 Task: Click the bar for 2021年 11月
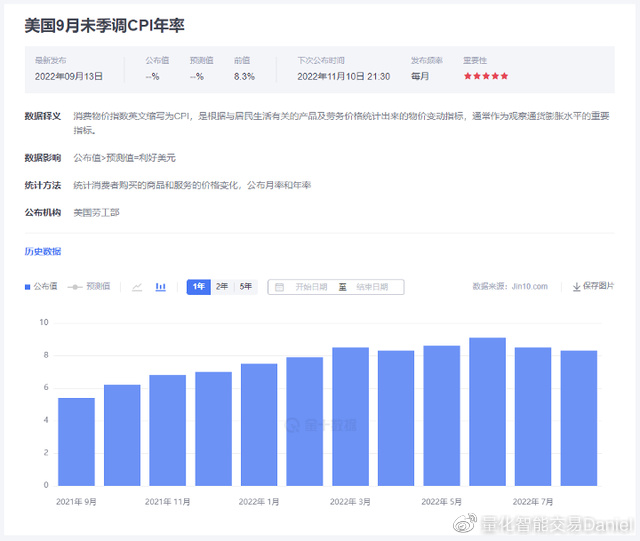pyautogui.click(x=168, y=430)
